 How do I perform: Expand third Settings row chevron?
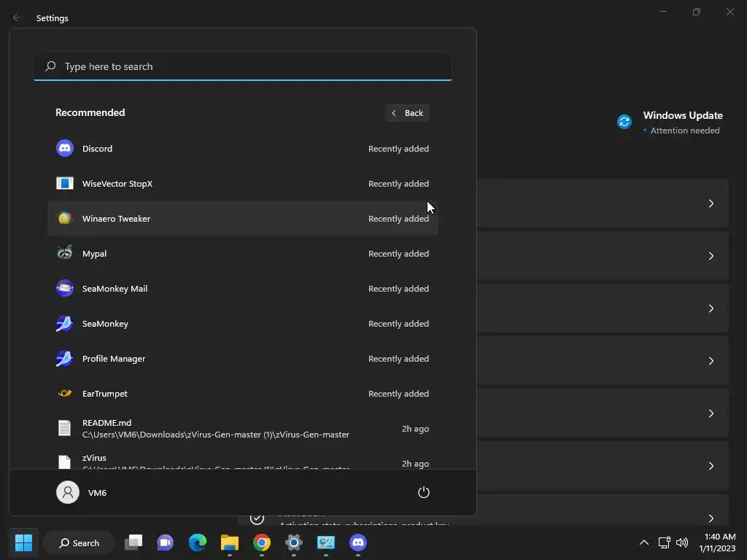pos(711,308)
